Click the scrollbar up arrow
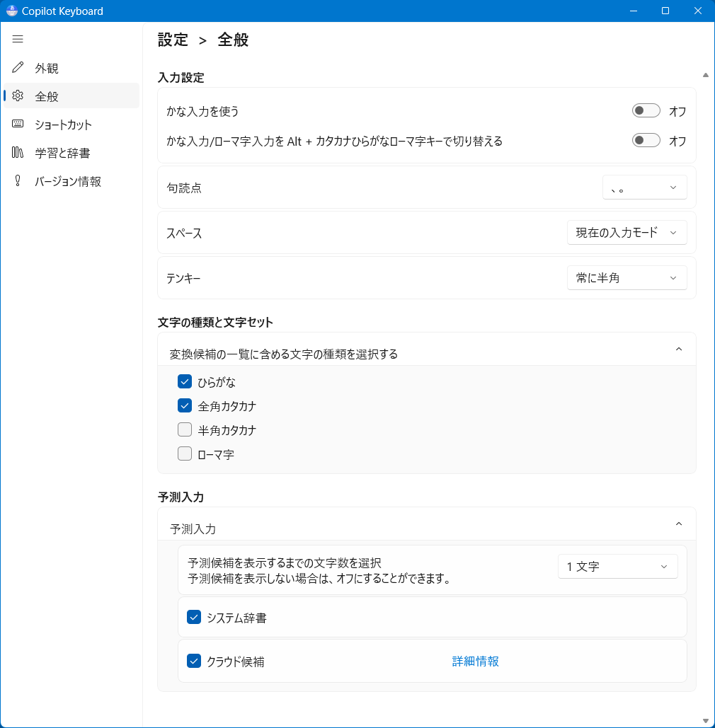Viewport: 715px width, 728px height. coord(706,75)
